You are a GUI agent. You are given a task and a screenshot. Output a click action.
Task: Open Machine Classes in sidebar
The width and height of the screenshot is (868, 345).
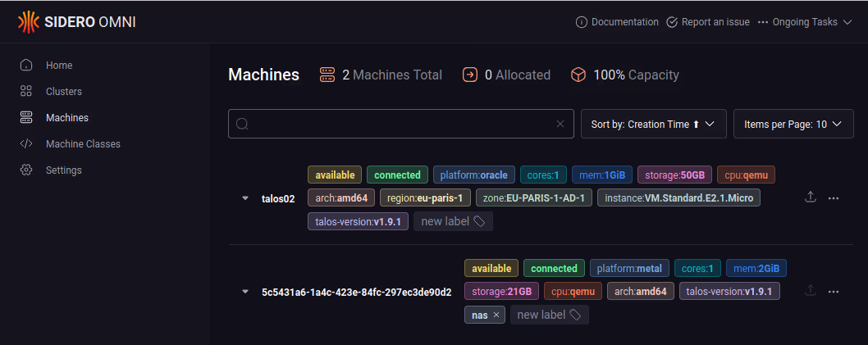(x=83, y=143)
